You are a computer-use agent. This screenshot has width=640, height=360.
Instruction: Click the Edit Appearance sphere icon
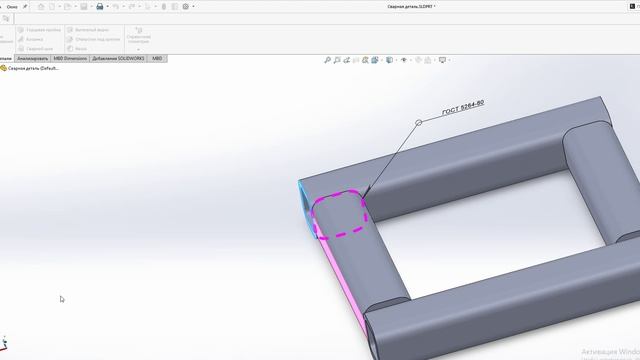pyautogui.click(x=418, y=60)
